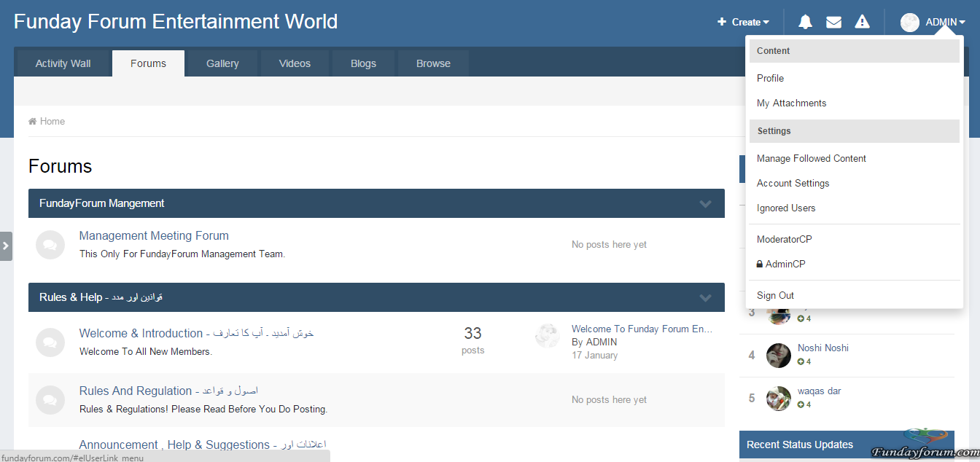Screen dimensions: 980x462
Task: Open AdminCP from the user menu
Action: (x=785, y=264)
